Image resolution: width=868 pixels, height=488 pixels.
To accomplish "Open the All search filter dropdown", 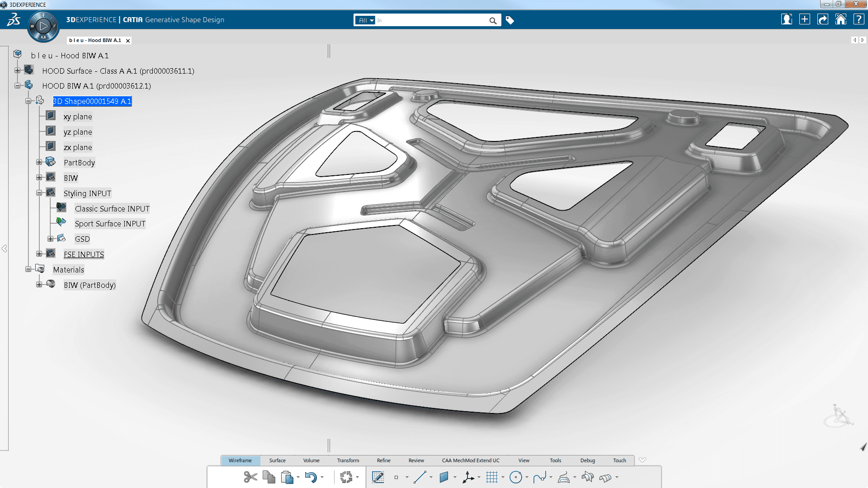I will click(365, 20).
